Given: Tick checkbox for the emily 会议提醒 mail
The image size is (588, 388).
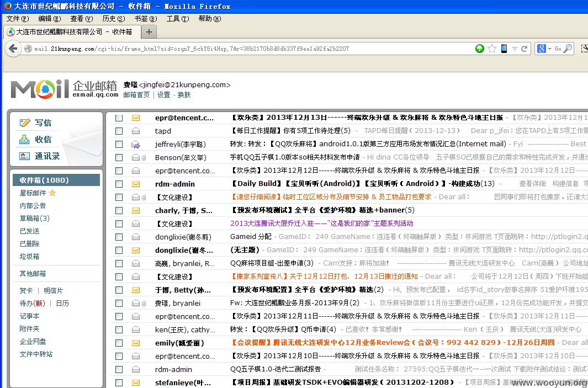Looking at the screenshot, I should coord(119,343).
